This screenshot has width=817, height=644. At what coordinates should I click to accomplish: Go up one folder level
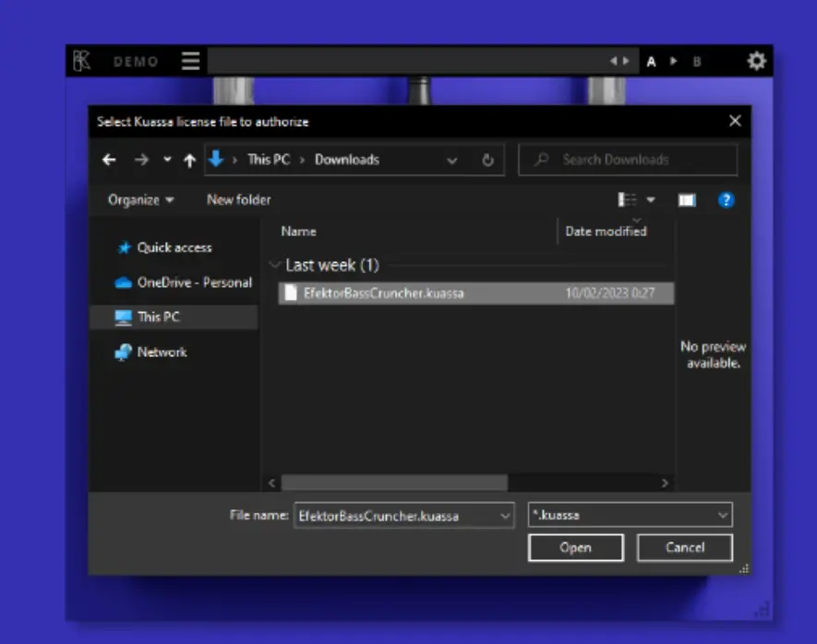(x=189, y=160)
